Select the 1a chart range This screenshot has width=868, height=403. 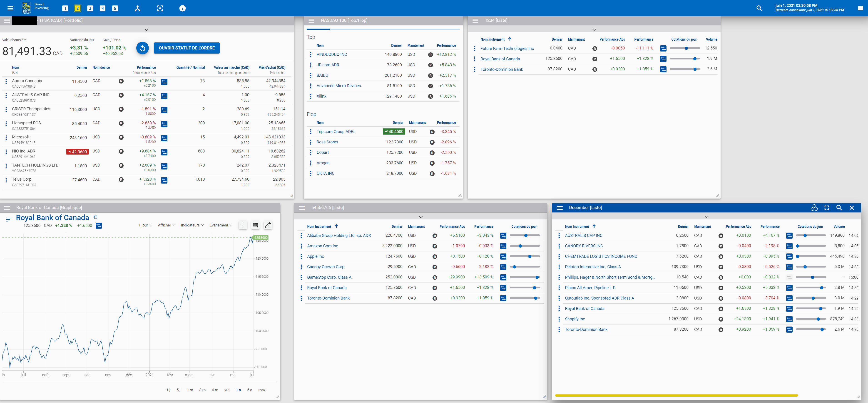(x=238, y=390)
